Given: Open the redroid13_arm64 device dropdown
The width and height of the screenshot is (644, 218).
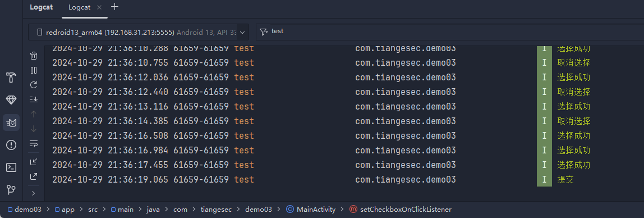Looking at the screenshot, I should (x=139, y=32).
